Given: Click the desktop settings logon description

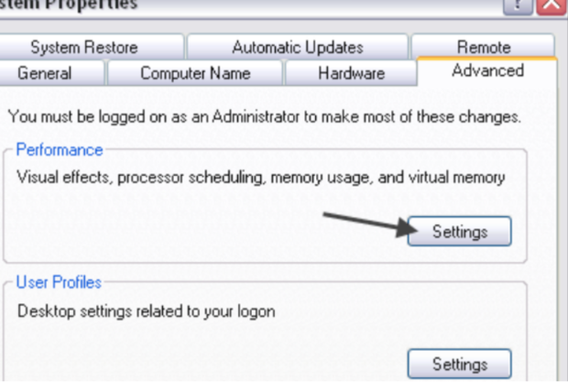Looking at the screenshot, I should (x=147, y=311).
